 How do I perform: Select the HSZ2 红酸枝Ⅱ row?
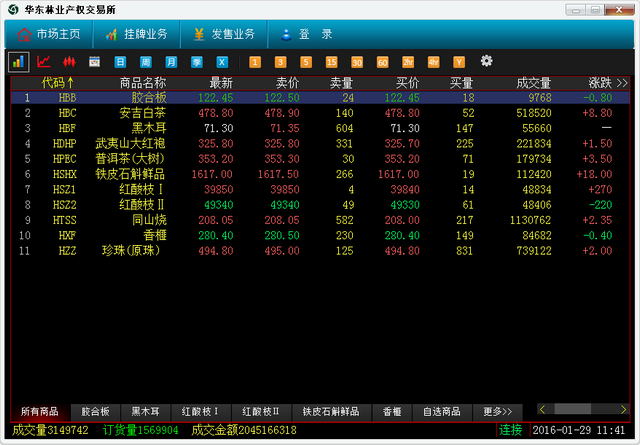(320, 205)
